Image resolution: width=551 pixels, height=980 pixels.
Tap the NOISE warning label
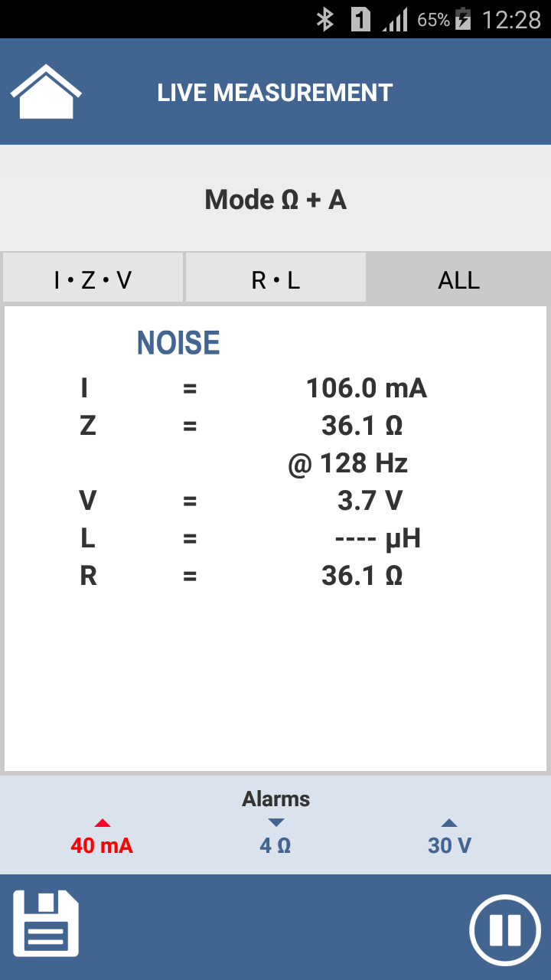[x=178, y=343]
